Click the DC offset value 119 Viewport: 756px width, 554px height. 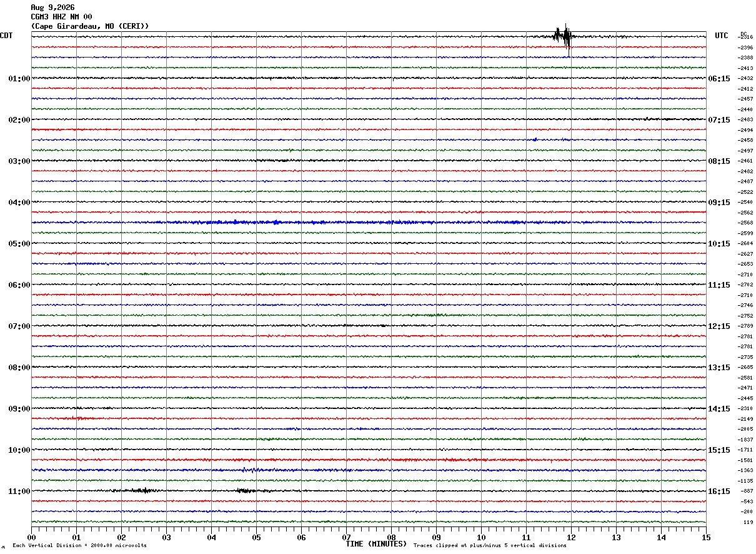tap(748, 522)
